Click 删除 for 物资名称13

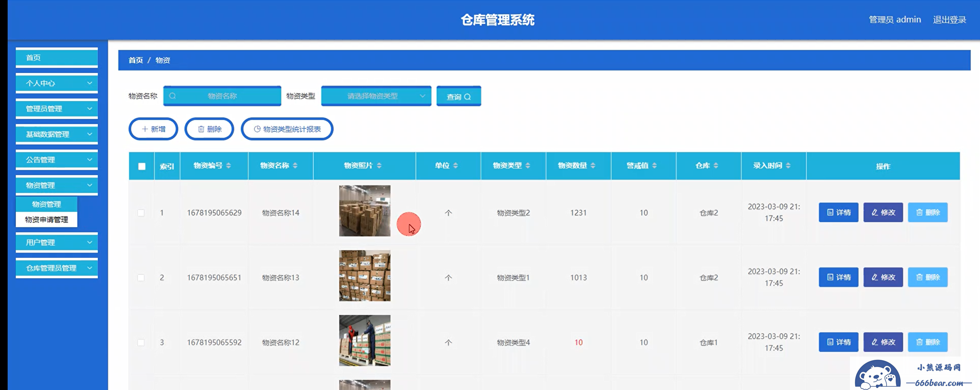pyautogui.click(x=928, y=277)
